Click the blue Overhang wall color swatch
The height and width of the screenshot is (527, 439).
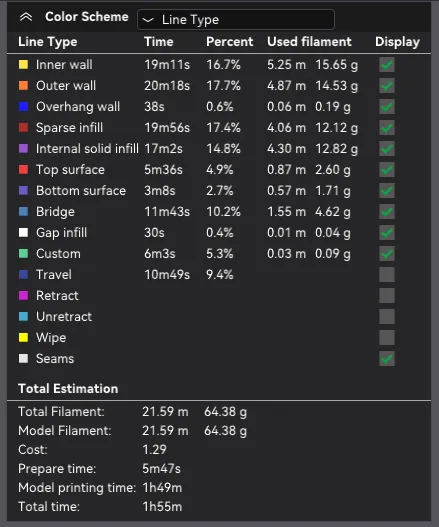click(x=24, y=107)
